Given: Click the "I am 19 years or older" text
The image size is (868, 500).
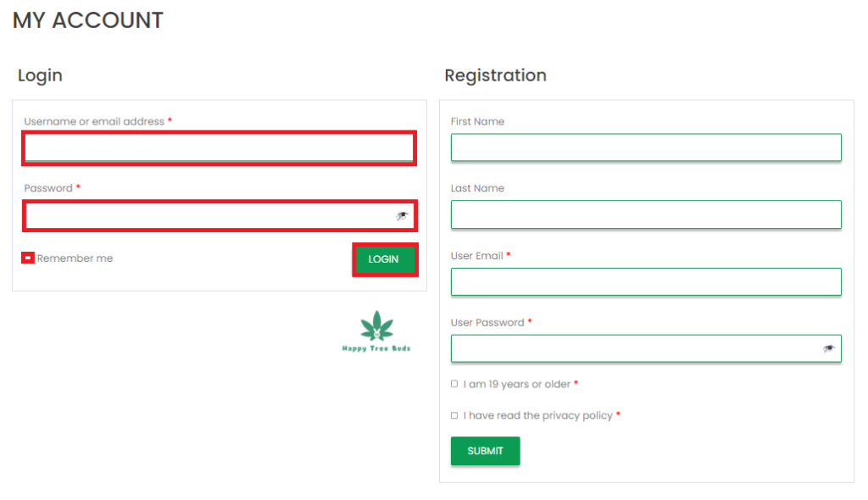Looking at the screenshot, I should pos(516,385).
